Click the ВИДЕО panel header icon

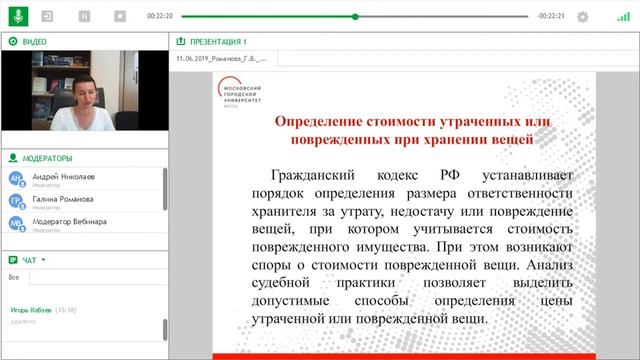13,41
